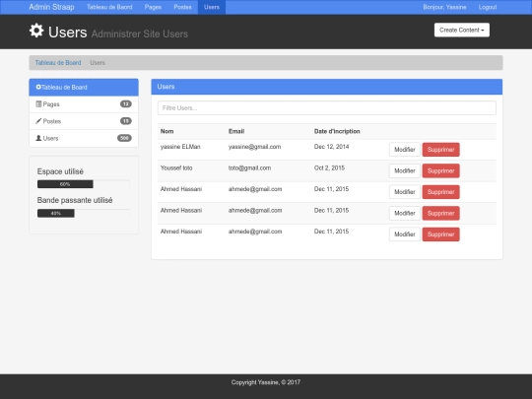The height and width of the screenshot is (399, 532).
Task: Select the active Users navbar tab
Action: [x=212, y=7]
